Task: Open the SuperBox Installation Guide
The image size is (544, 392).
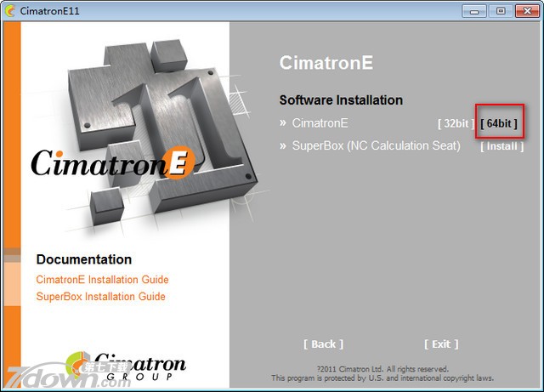Action: click(x=100, y=297)
